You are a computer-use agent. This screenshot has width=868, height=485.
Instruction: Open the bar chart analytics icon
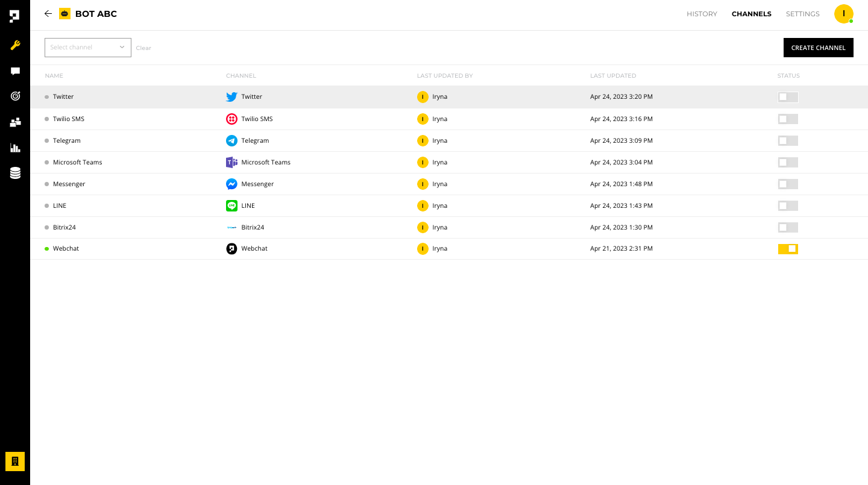15,148
